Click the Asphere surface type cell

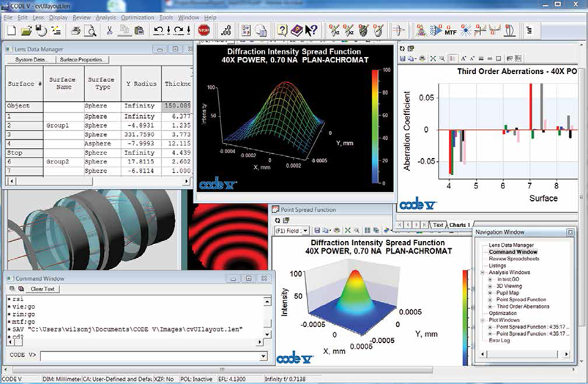[102, 144]
